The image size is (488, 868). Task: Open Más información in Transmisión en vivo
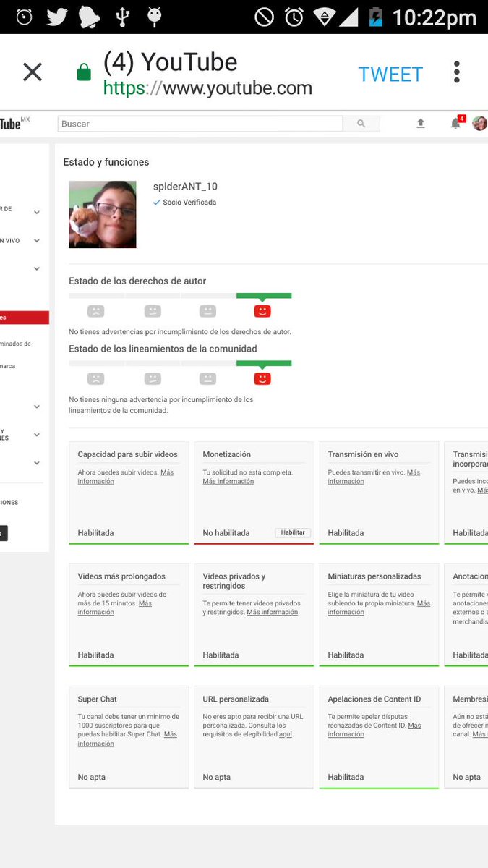(374, 477)
